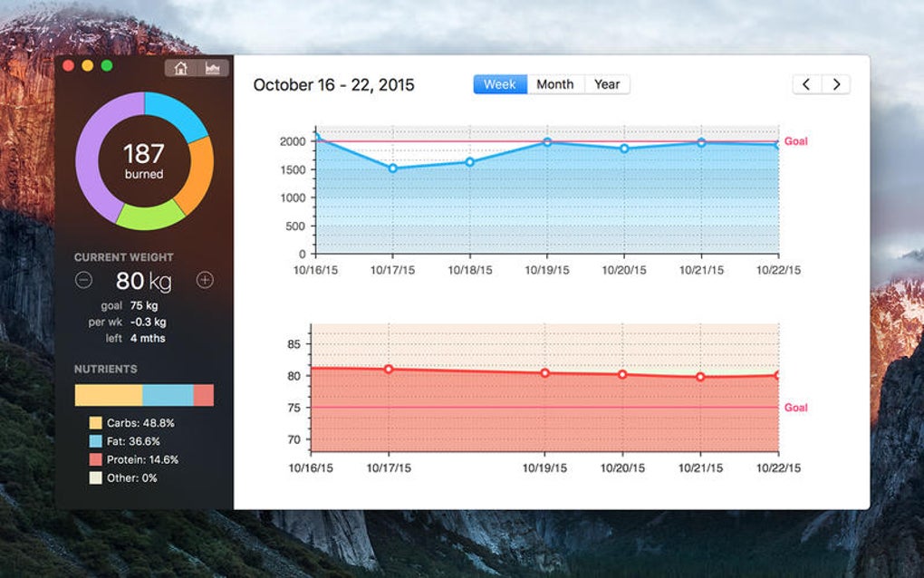Increase current weight with plus button
This screenshot has width=924, height=578.
click(205, 280)
